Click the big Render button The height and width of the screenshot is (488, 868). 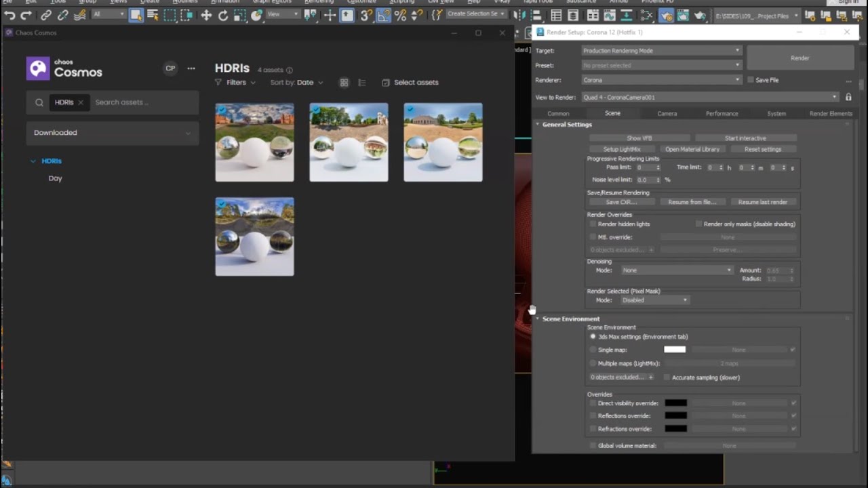pyautogui.click(x=800, y=58)
